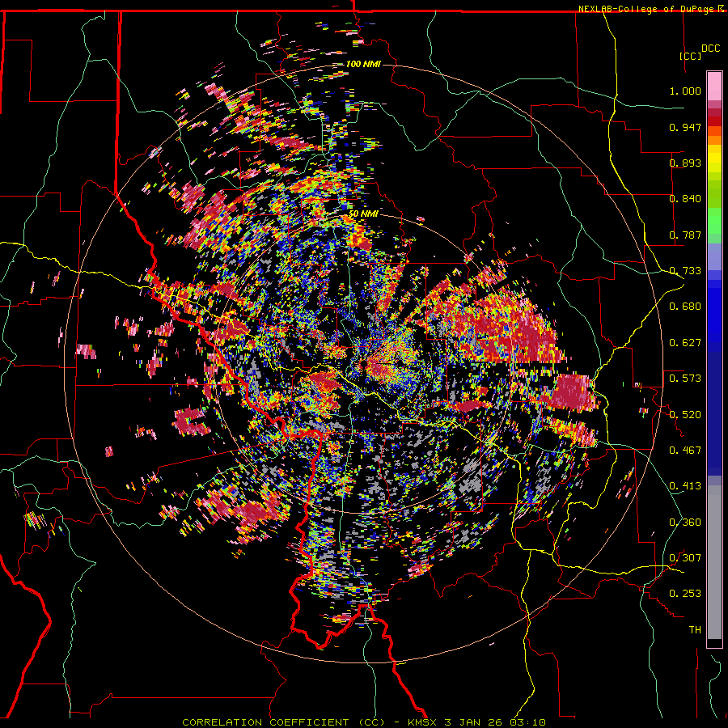This screenshot has width=728, height=728.
Task: Click the KMSX station identifier in caption
Action: [x=422, y=722]
